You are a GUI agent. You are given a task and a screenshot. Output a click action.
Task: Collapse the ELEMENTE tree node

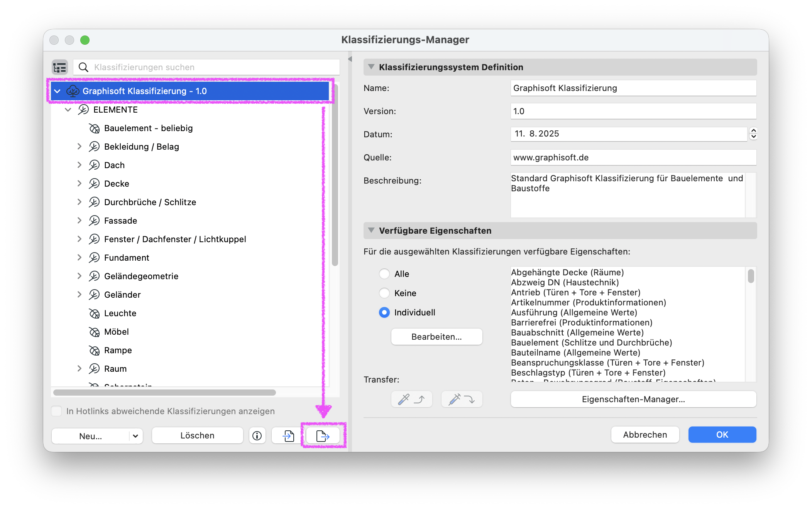coord(68,110)
